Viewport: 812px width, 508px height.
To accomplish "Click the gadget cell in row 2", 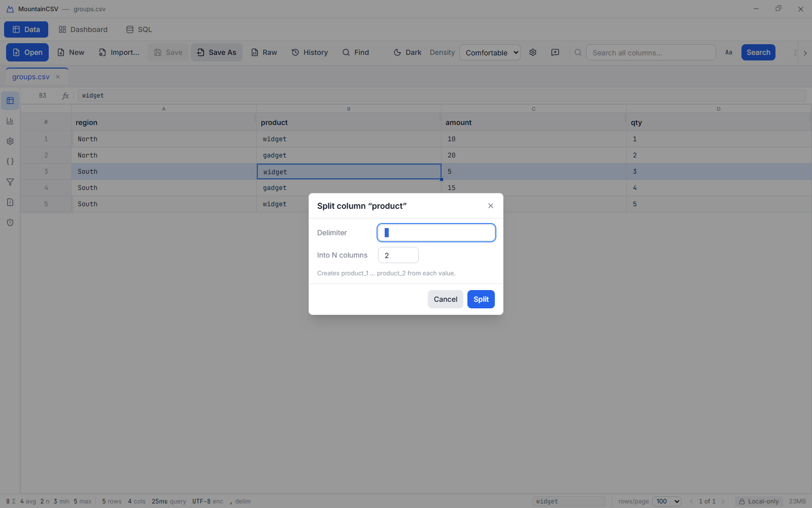I will (349, 155).
